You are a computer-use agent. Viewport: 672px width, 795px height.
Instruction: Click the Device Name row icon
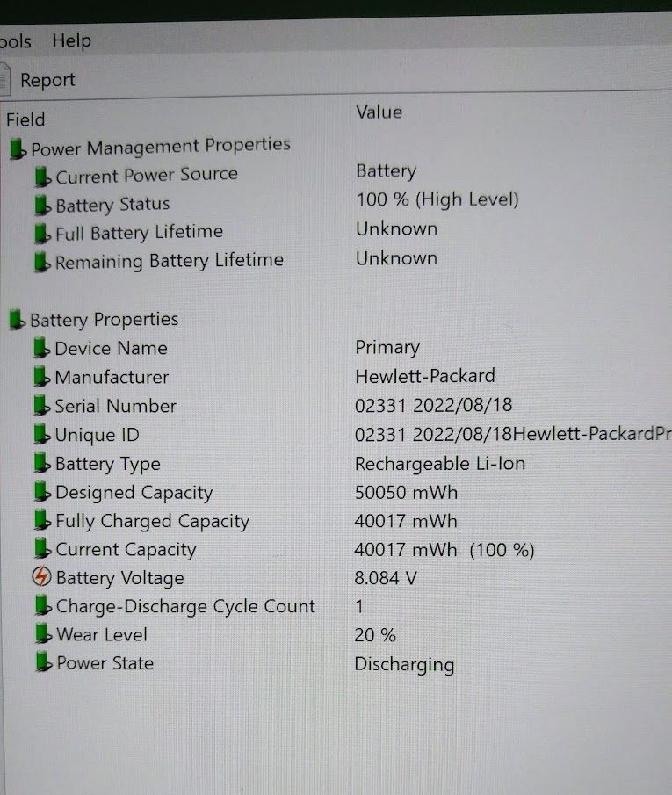point(41,349)
